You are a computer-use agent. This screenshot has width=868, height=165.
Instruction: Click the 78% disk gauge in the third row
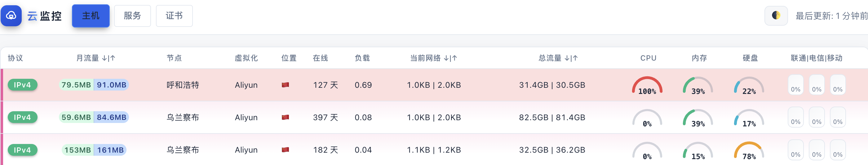749,151
